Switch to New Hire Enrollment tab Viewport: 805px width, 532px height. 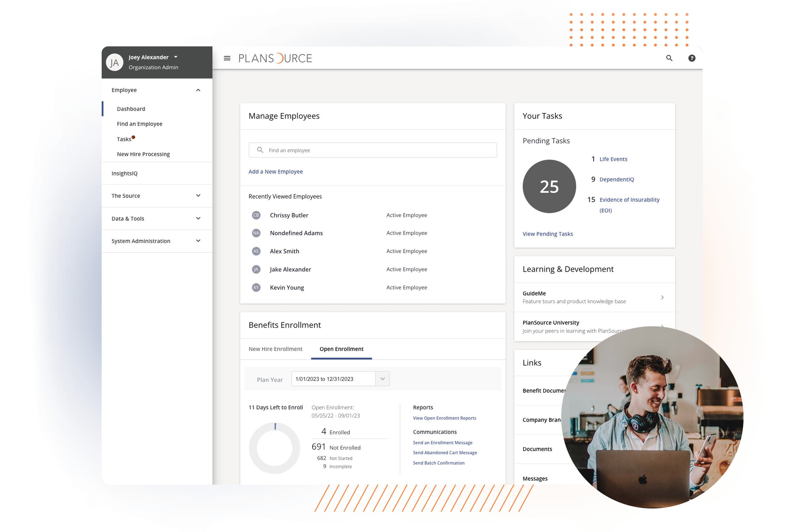tap(275, 349)
